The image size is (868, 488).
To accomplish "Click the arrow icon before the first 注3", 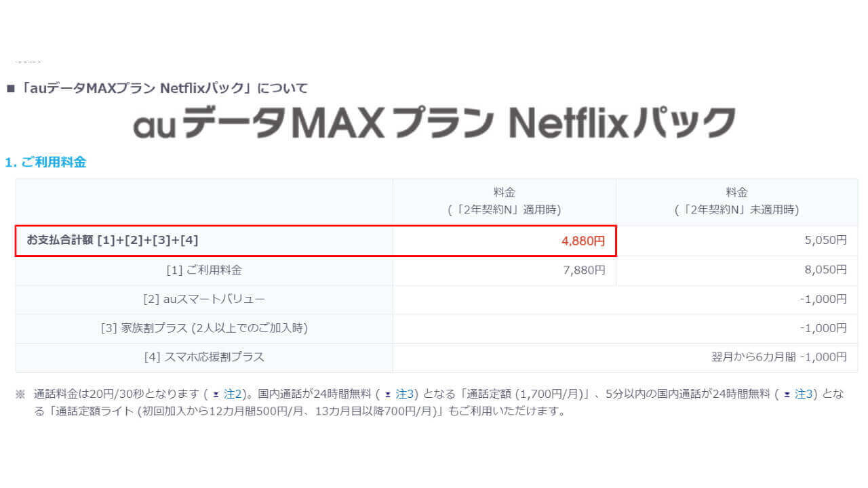I will tap(388, 394).
